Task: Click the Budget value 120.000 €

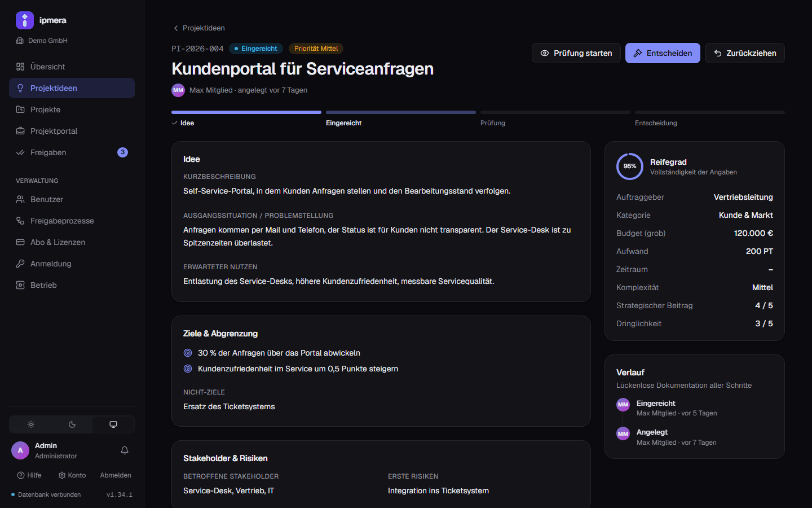Action: (x=753, y=233)
